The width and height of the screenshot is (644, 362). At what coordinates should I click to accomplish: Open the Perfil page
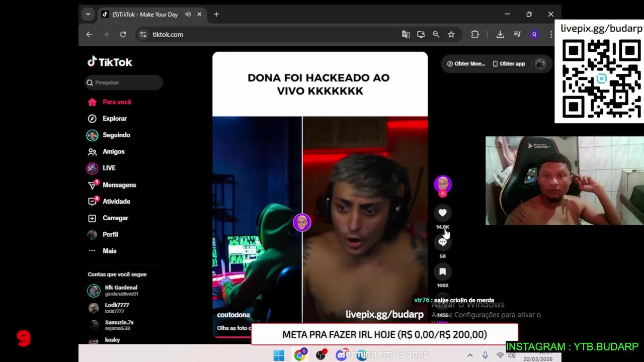click(x=110, y=234)
